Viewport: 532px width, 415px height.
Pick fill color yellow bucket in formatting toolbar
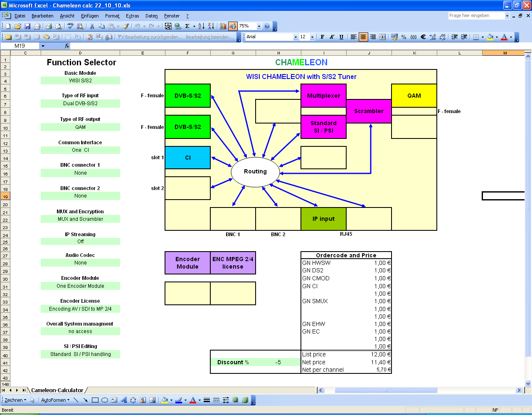click(490, 37)
